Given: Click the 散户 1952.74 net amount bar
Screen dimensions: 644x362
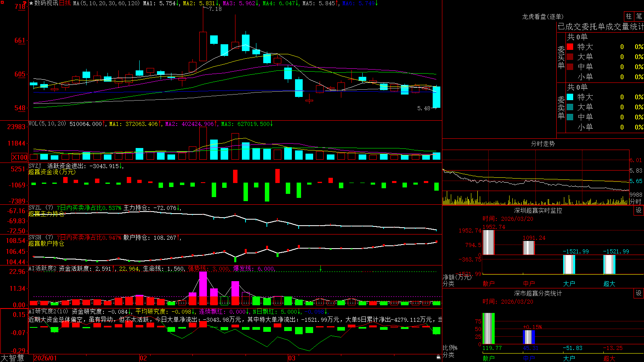Looking at the screenshot, I should (x=489, y=242).
